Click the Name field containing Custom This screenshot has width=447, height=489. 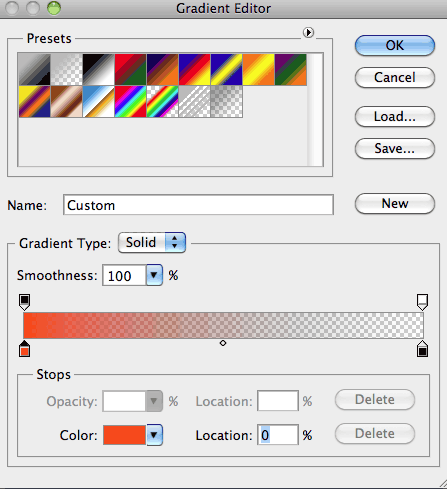click(198, 205)
